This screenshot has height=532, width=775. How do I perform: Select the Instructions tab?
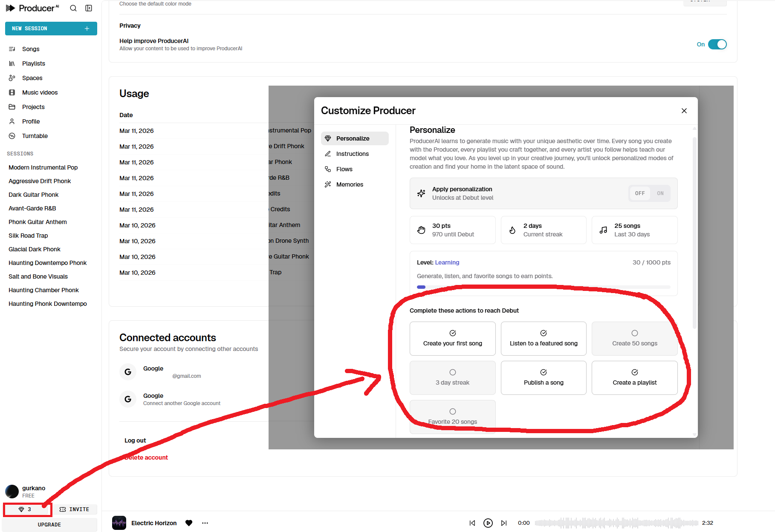[x=355, y=154]
